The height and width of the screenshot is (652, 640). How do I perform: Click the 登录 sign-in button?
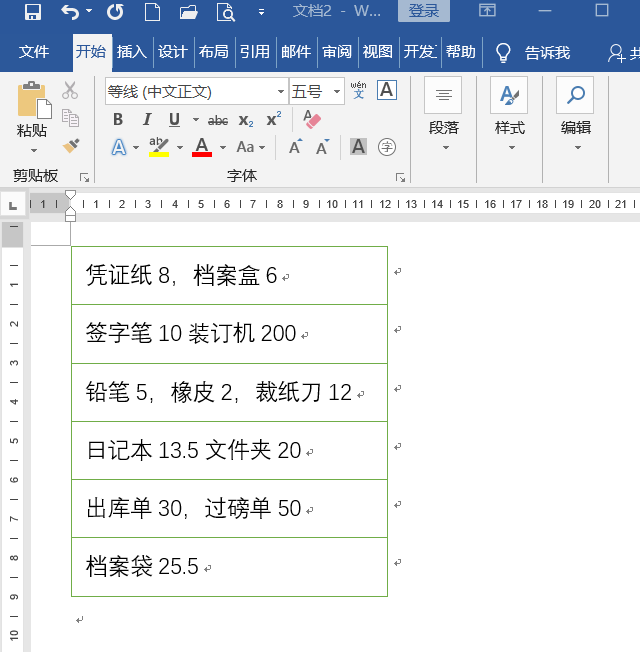424,11
